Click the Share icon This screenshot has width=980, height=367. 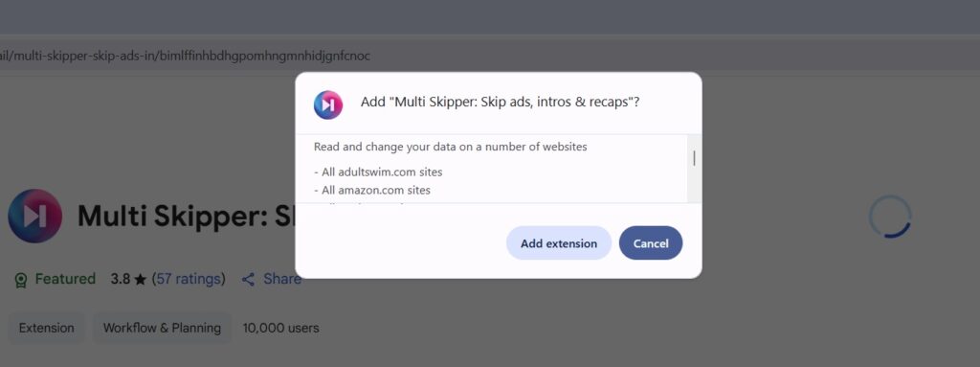pos(248,279)
